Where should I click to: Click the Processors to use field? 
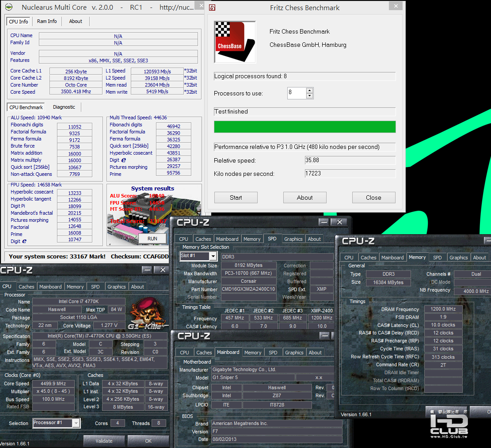coord(297,93)
